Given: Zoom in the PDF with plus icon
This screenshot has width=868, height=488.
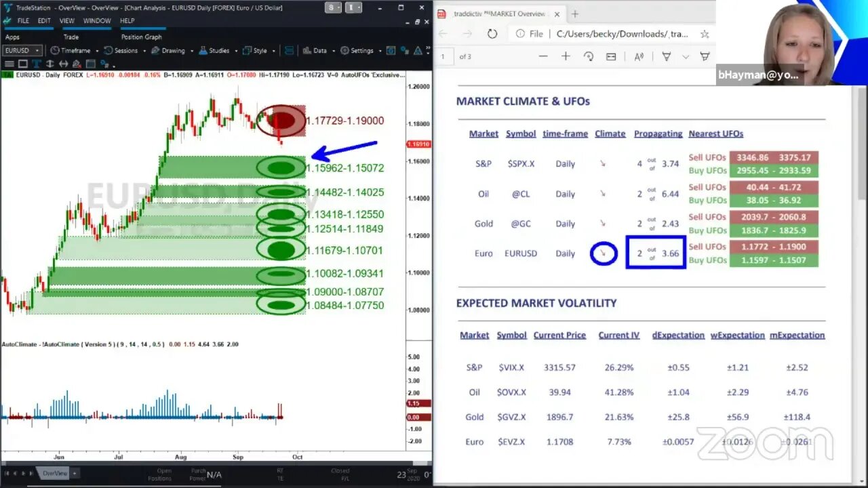Looking at the screenshot, I should click(x=566, y=56).
